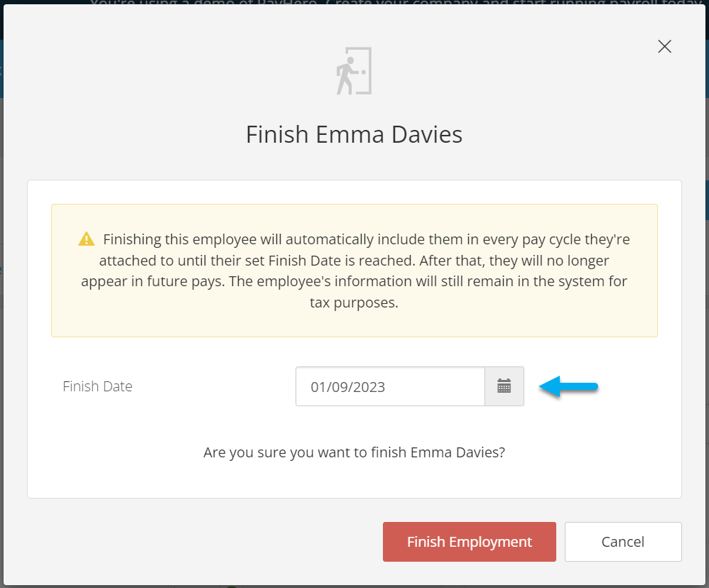Confirm with Finish Employment button
Image resolution: width=709 pixels, height=588 pixels.
(470, 541)
